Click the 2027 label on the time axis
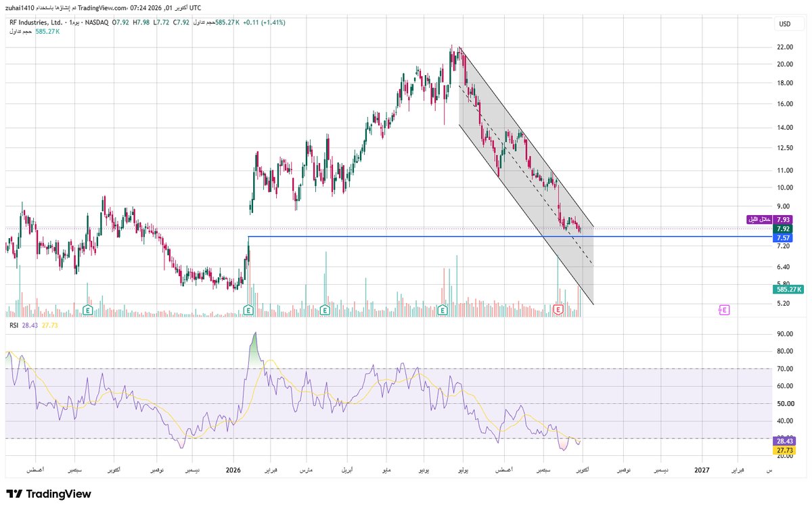812x510 pixels. (702, 469)
